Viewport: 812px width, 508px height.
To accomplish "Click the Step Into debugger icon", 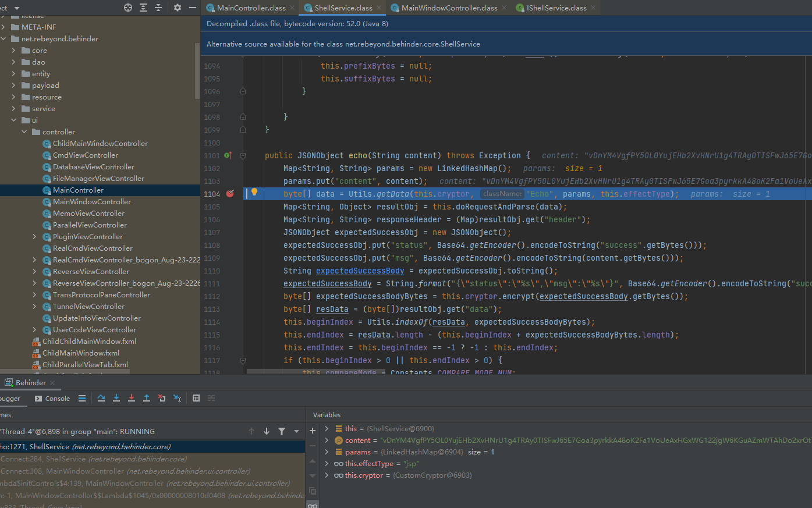I will pyautogui.click(x=116, y=398).
